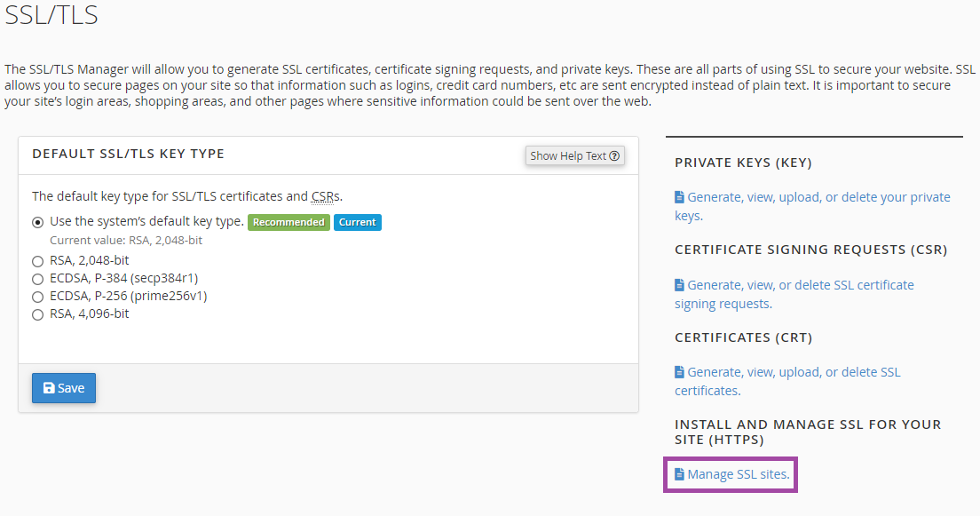Open Generate, view, upload SSL certificates link
This screenshot has width=980, height=516.
787,381
